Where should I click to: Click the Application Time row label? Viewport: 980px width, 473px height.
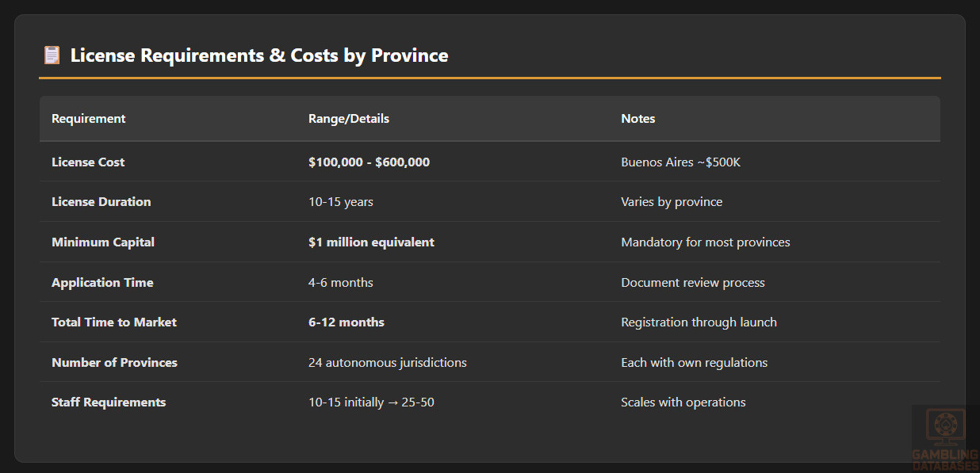102,283
